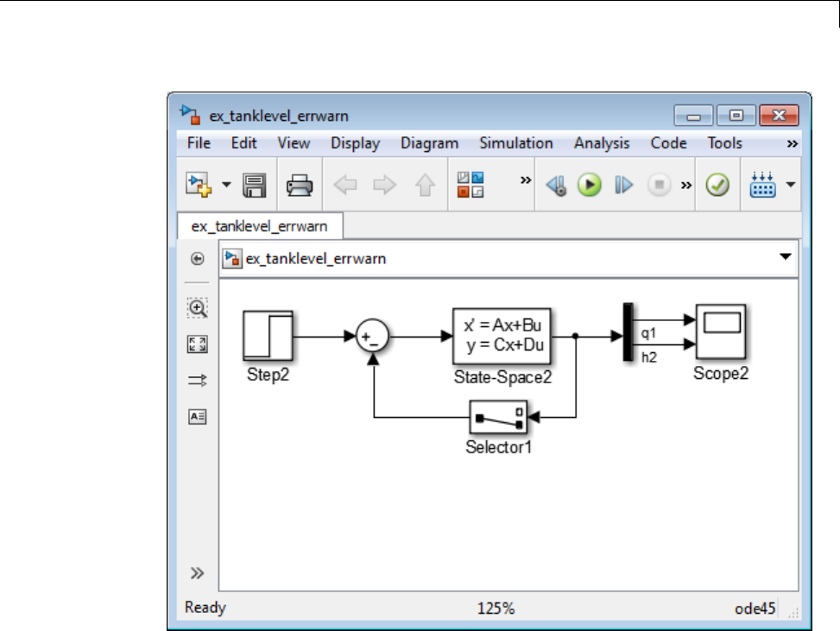The height and width of the screenshot is (631, 840).
Task: Select the ex_tanklevel_errwarn tab
Action: (260, 226)
